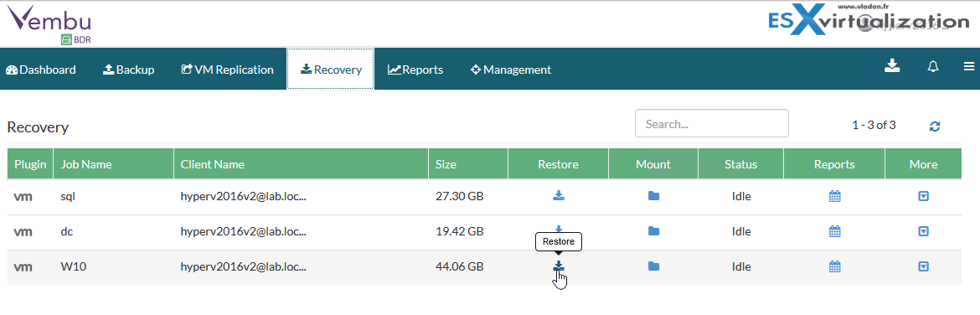Open the Reports menu
Screen dimensions: 980x315
(415, 70)
